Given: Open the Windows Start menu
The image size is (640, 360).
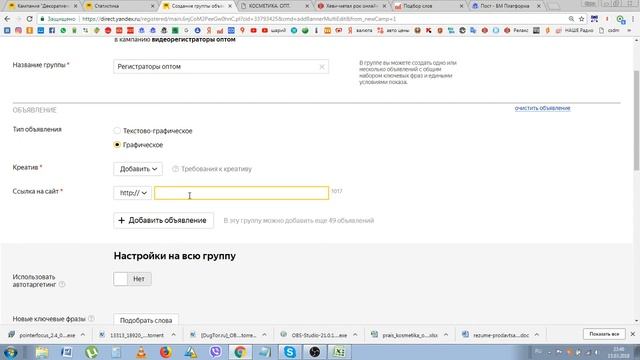Looking at the screenshot, I should tap(10, 352).
